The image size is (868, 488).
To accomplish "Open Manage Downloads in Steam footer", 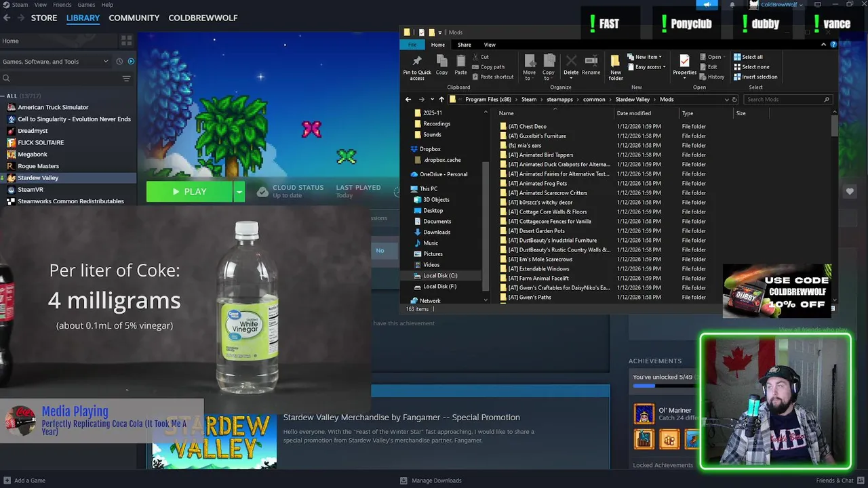I will (431, 481).
